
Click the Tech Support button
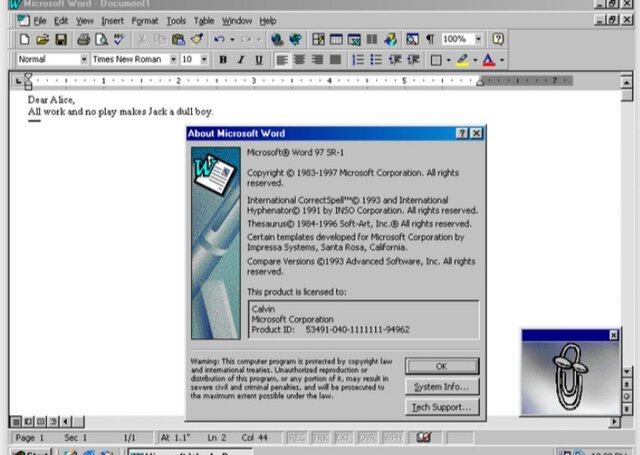click(x=442, y=407)
